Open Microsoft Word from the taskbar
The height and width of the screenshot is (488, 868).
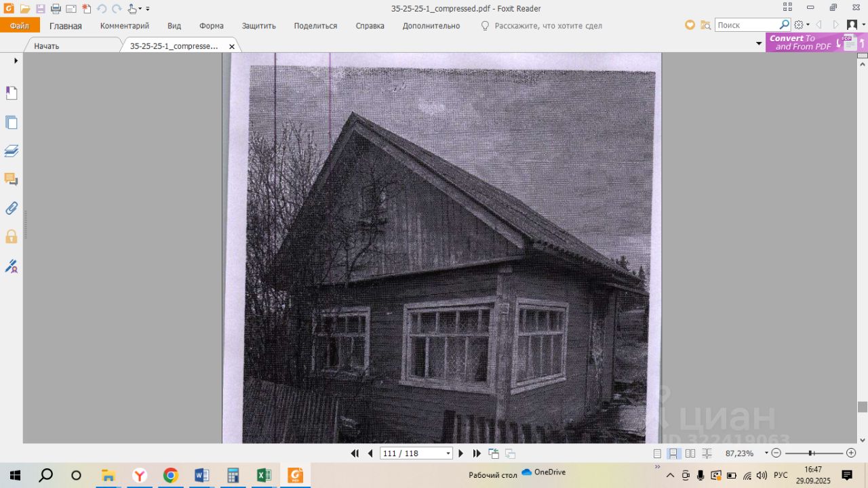(x=201, y=475)
